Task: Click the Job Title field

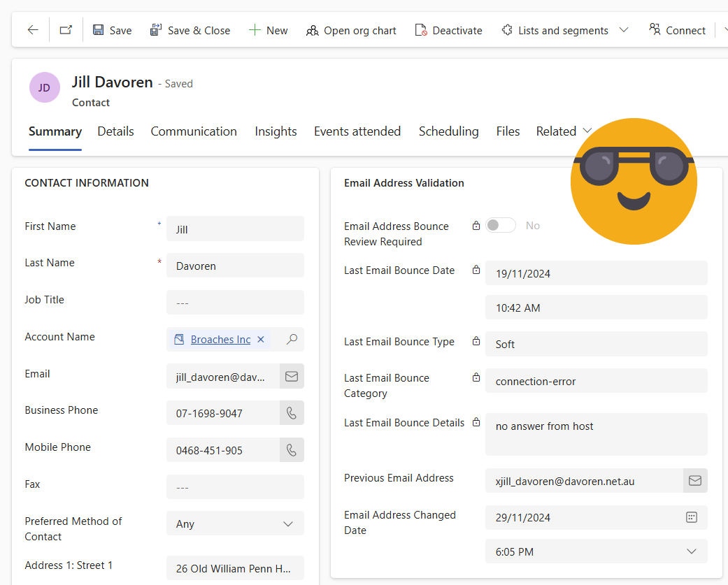Action: (x=235, y=303)
